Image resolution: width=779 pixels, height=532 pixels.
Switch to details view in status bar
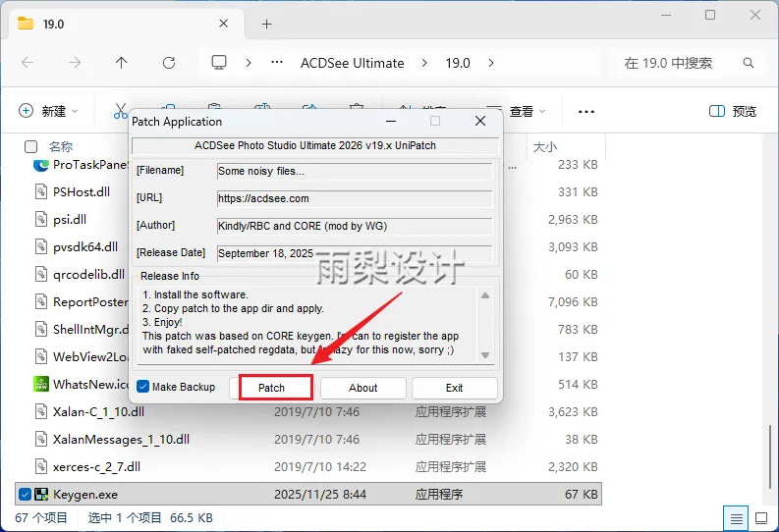[x=736, y=518]
